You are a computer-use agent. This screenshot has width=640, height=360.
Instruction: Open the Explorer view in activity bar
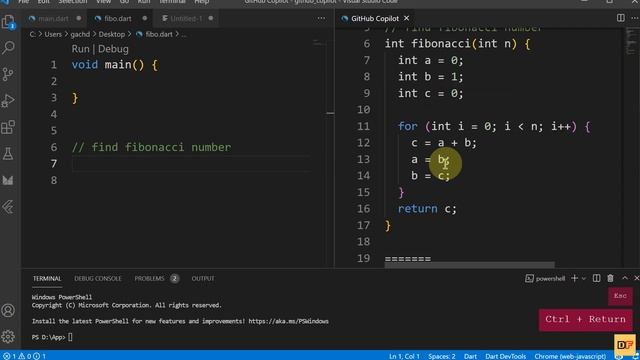click(8, 22)
